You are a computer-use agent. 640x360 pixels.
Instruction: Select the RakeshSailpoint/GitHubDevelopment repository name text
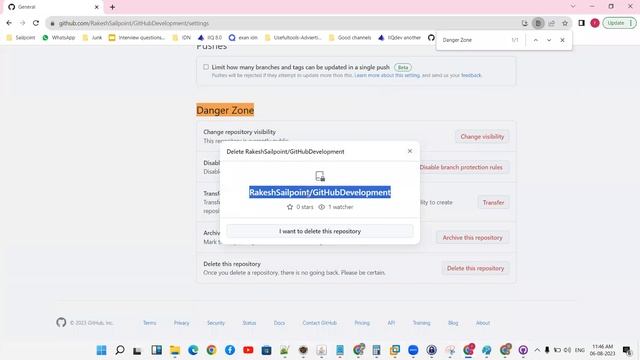320,192
